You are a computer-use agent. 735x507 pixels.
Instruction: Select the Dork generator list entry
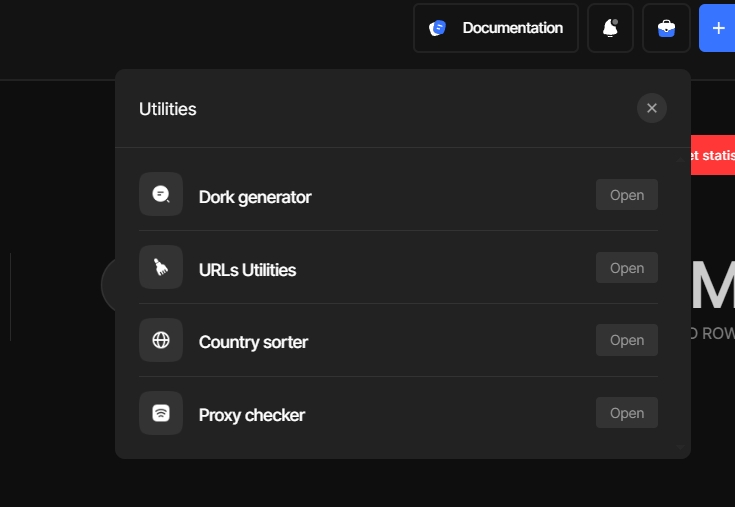pos(255,197)
